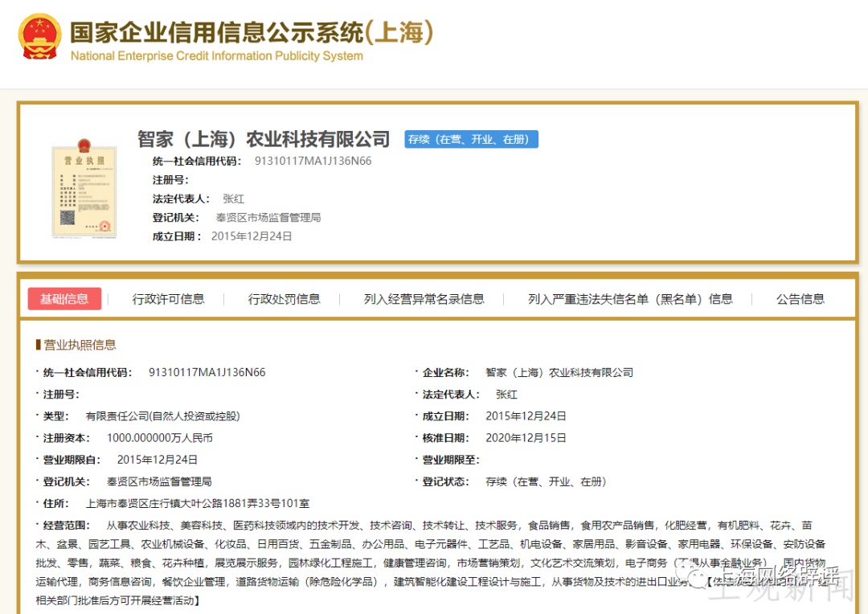Switch to 行政许可信息 tab
Screen dimensions: 868x614
tap(168, 299)
